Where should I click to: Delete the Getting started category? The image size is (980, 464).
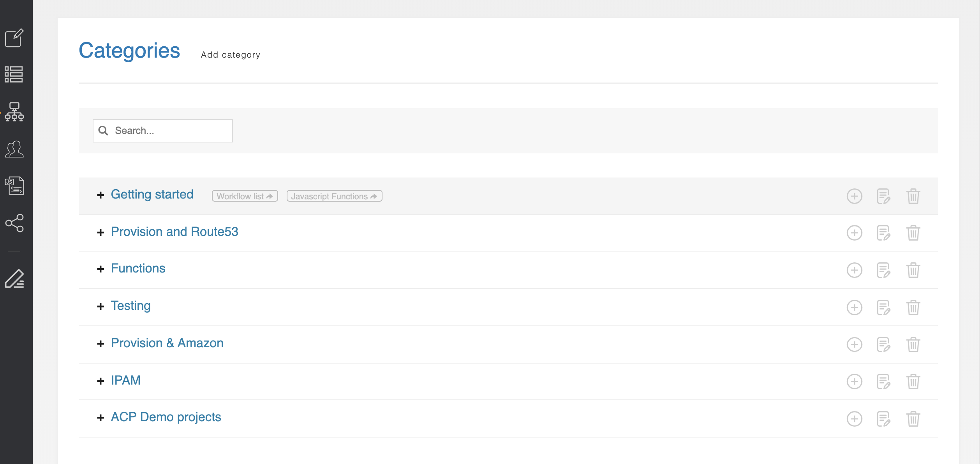click(913, 196)
